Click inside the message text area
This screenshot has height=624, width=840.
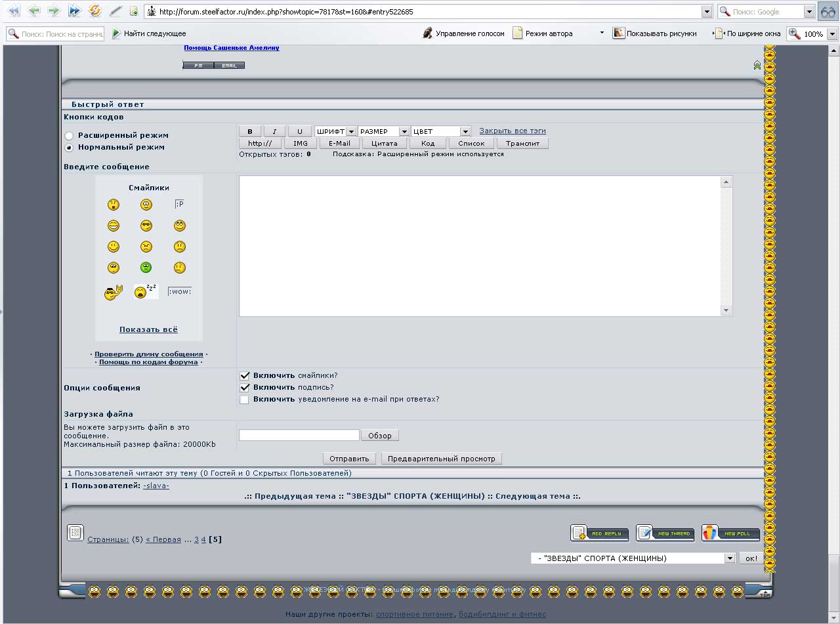[x=479, y=246]
